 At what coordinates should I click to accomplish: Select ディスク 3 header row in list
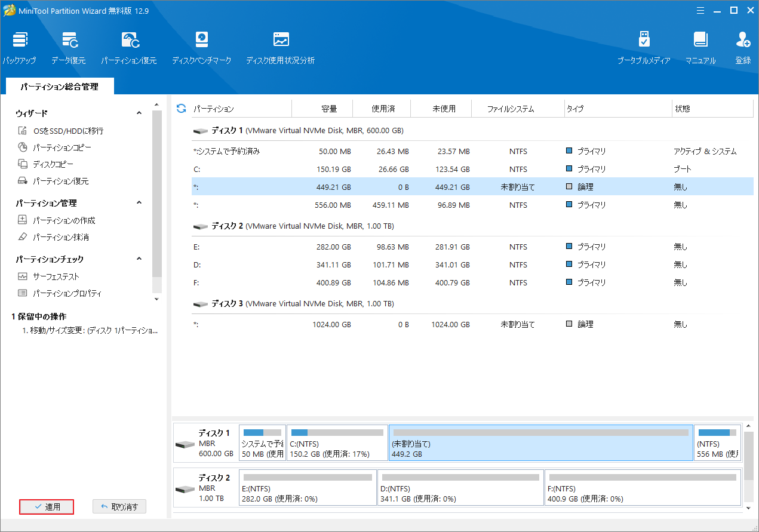point(472,304)
